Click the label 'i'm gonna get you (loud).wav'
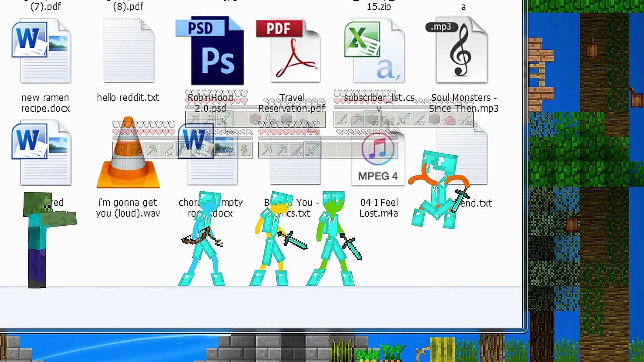The width and height of the screenshot is (644, 362). point(128,208)
